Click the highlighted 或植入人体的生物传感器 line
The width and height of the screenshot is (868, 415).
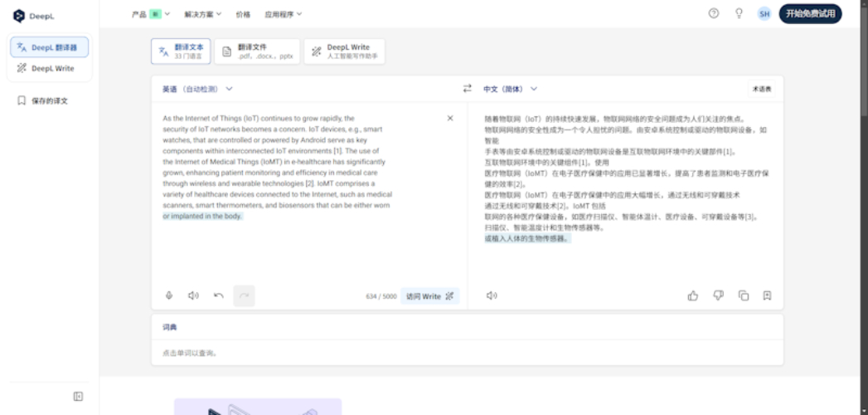(x=527, y=238)
